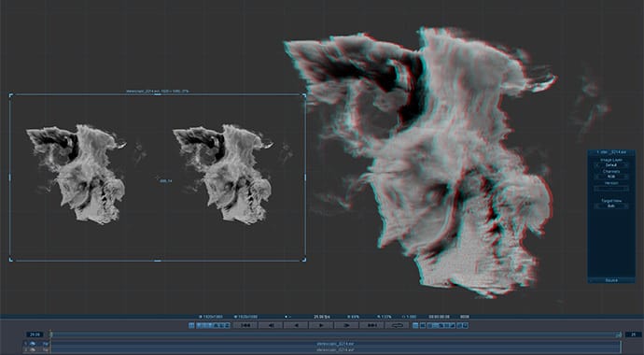Click the play forward button
This screenshot has height=355, width=644.
[x=321, y=325]
